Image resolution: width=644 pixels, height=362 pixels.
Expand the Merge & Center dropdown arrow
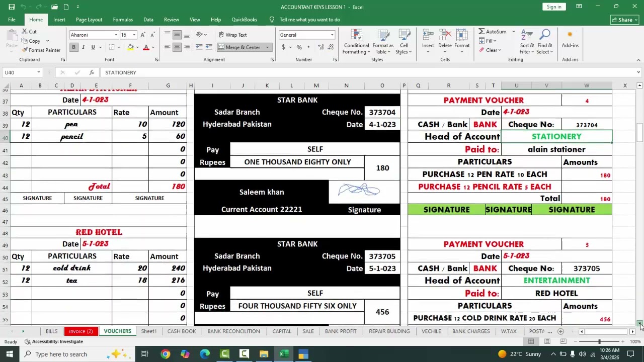268,47
